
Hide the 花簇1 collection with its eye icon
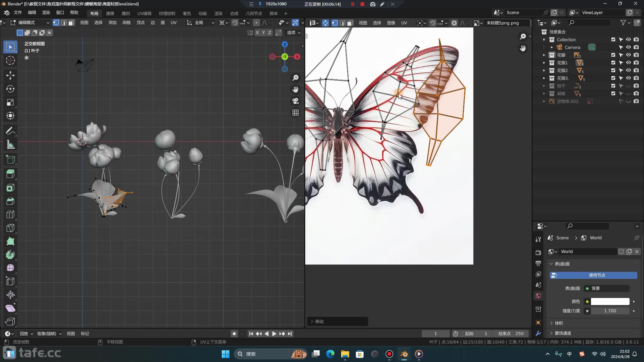pyautogui.click(x=628, y=63)
